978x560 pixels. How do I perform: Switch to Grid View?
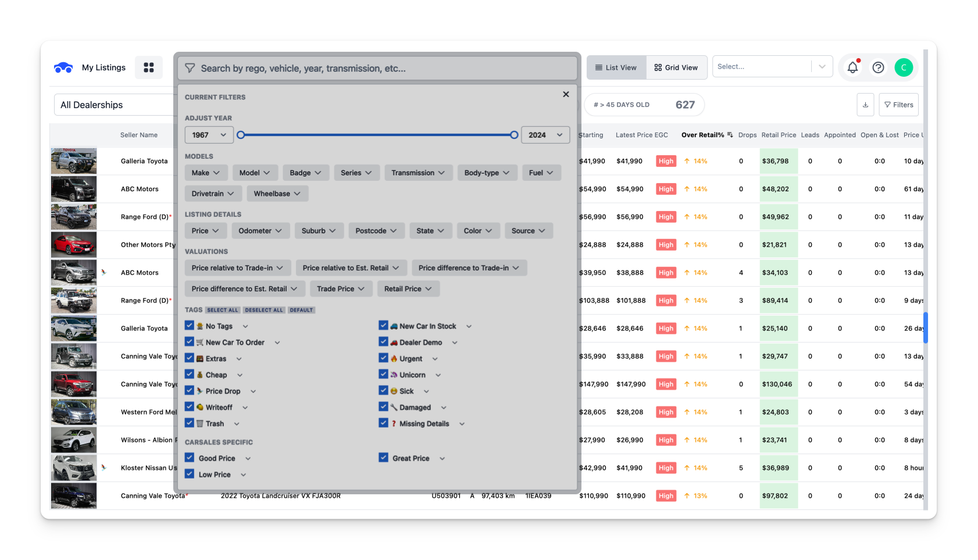676,67
